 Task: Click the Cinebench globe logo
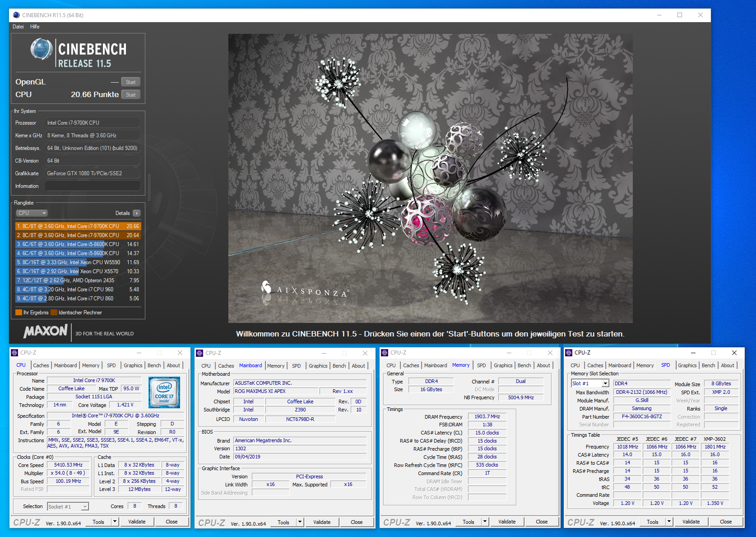[42, 49]
